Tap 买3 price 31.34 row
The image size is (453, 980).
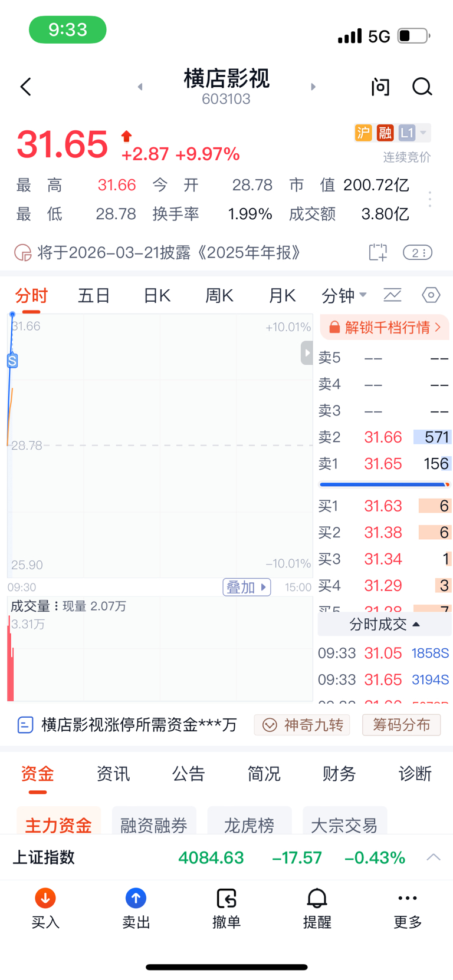[x=385, y=559]
